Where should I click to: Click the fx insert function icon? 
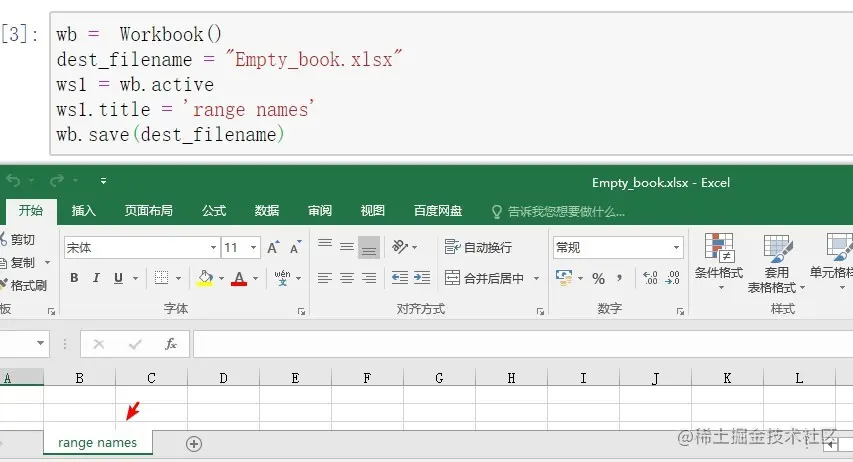coord(171,344)
